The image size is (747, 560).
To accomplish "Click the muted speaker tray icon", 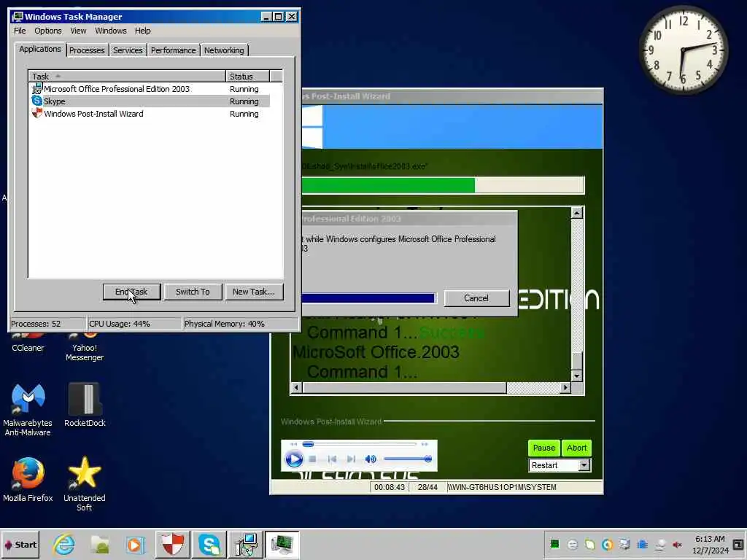I will [x=677, y=544].
